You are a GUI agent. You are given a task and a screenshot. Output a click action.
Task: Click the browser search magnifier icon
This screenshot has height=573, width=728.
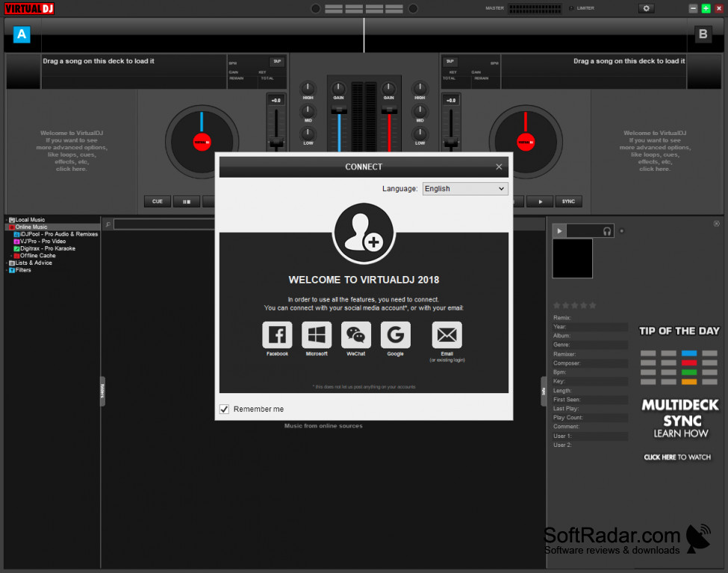point(108,225)
